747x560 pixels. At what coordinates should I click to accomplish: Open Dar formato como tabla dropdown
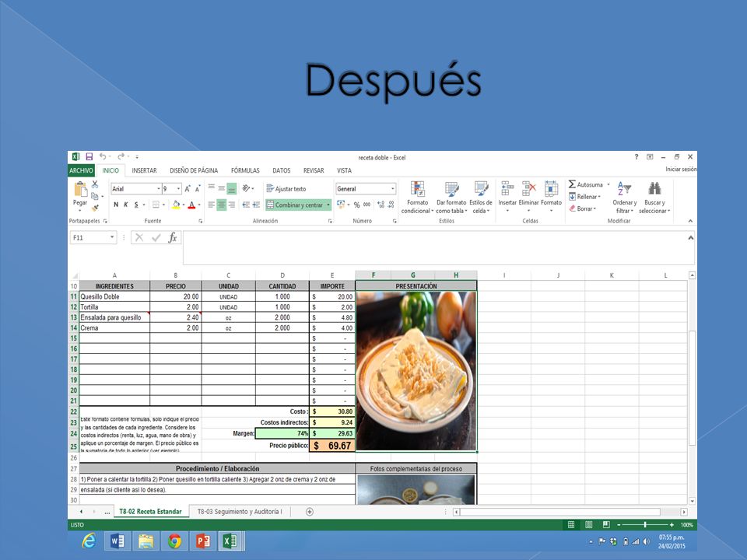[451, 198]
